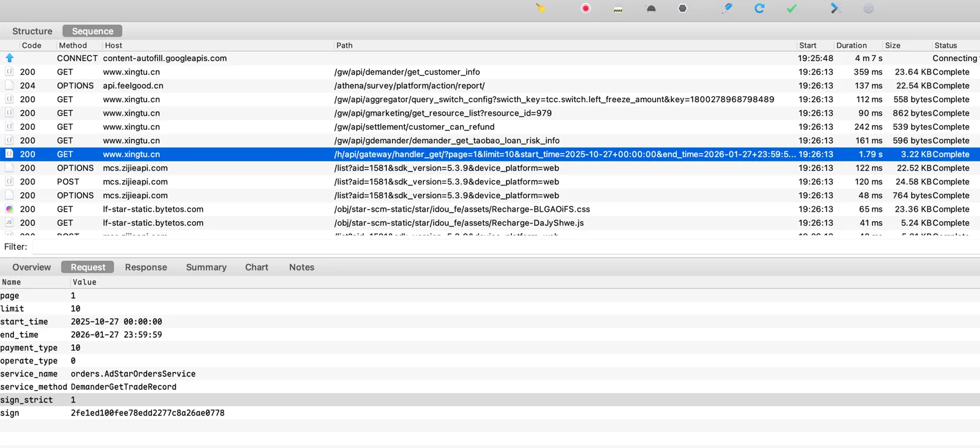Switch to the Structure view tab

tap(32, 31)
